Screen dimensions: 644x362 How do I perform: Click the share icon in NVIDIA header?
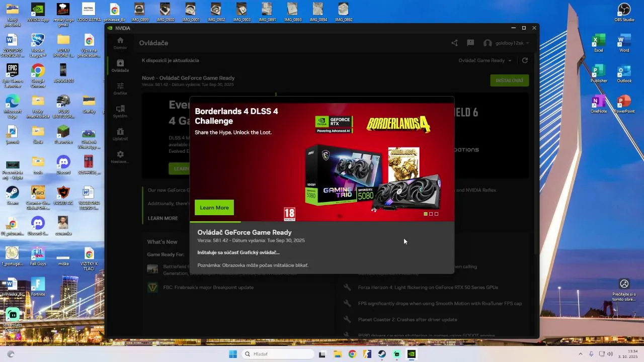(454, 43)
